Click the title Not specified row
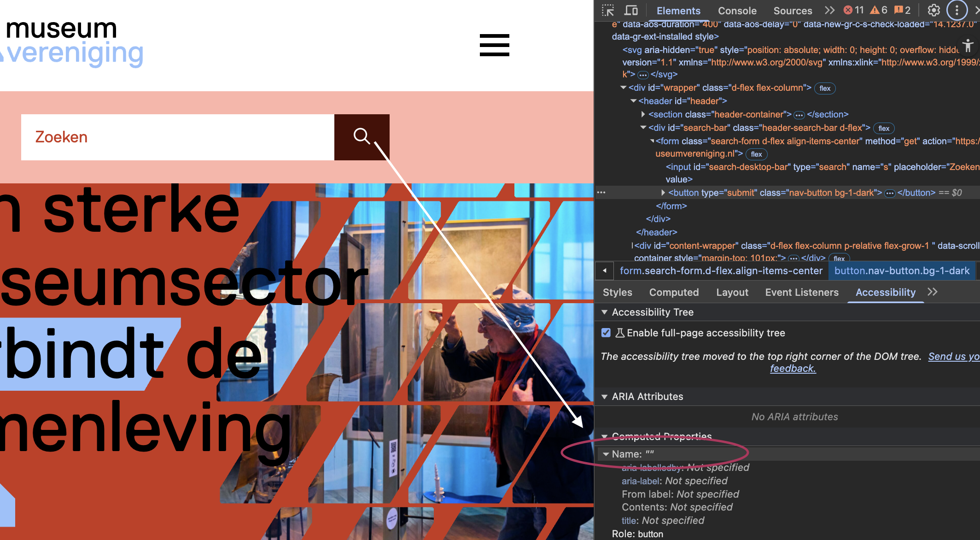 663,520
